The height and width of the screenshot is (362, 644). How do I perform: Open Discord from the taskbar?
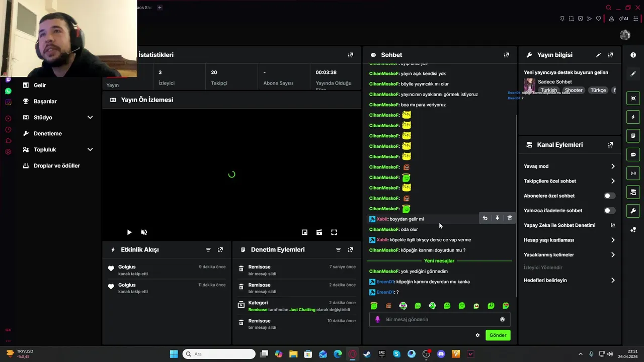441,354
